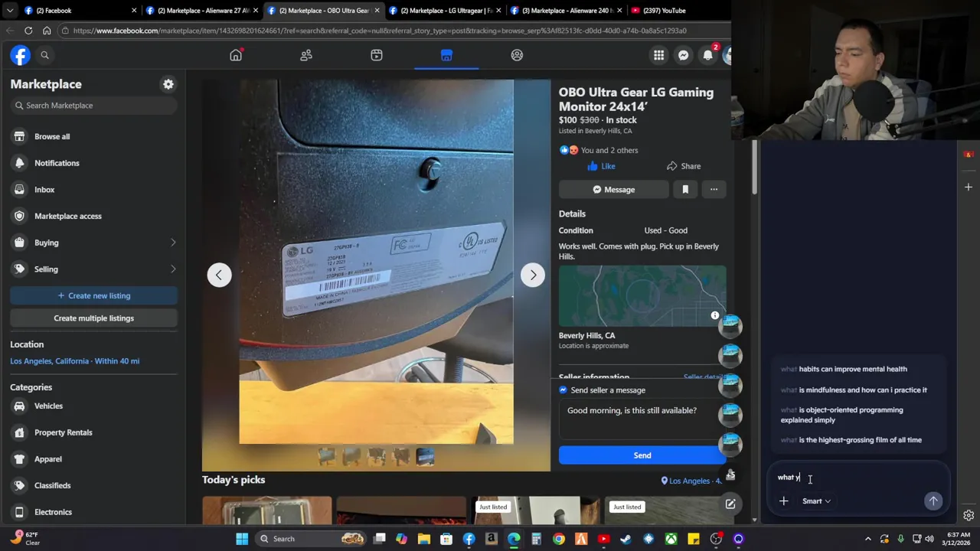
Task: Select the Vehicles category
Action: [93, 406]
